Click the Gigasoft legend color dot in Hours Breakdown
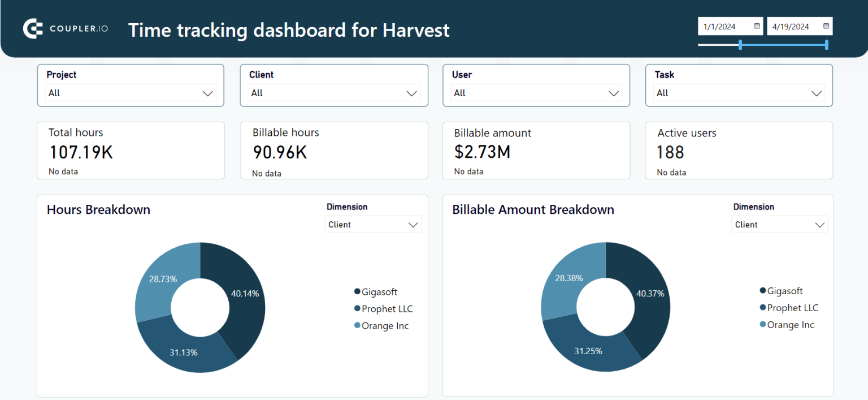 [x=357, y=291]
